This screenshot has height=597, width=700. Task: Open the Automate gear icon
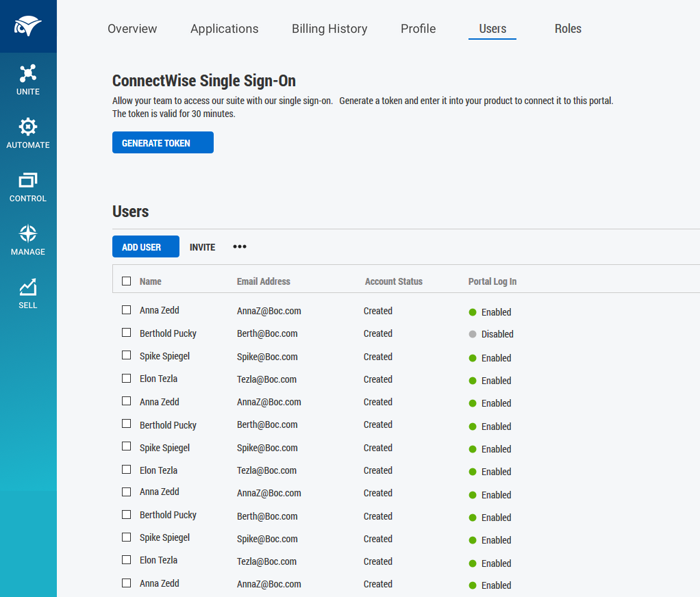[27, 127]
